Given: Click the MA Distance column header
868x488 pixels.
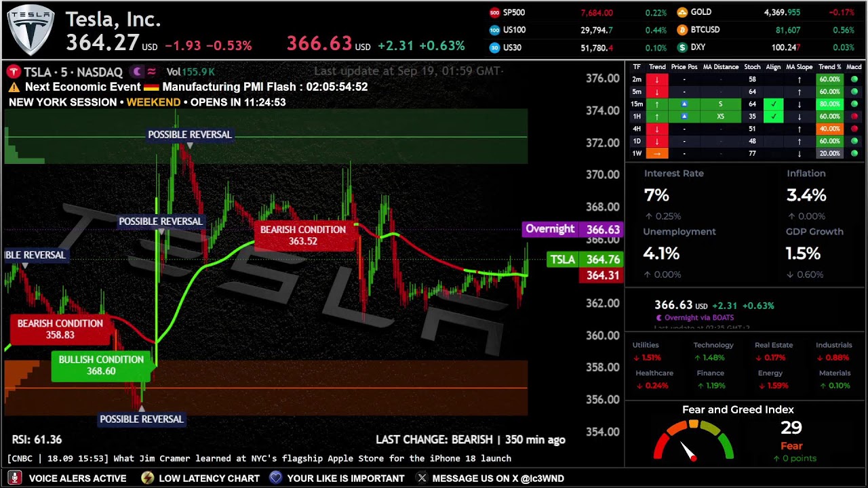Looking at the screenshot, I should [x=721, y=67].
